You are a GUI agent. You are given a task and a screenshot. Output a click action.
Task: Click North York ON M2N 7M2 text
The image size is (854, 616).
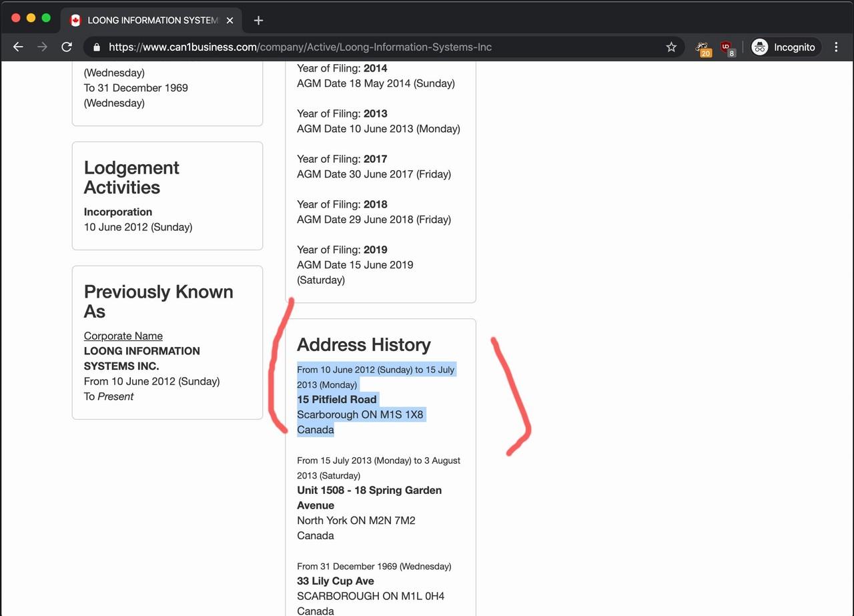[356, 520]
